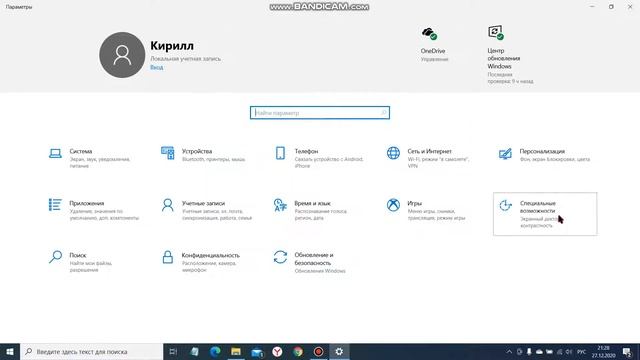
Task: Open the Mail app from the taskbar
Action: pyautogui.click(x=257, y=351)
